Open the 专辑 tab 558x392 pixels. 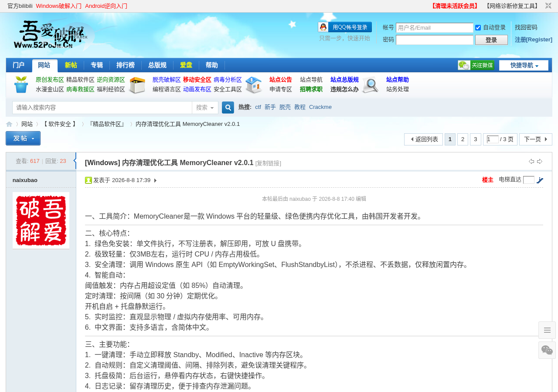coord(97,65)
